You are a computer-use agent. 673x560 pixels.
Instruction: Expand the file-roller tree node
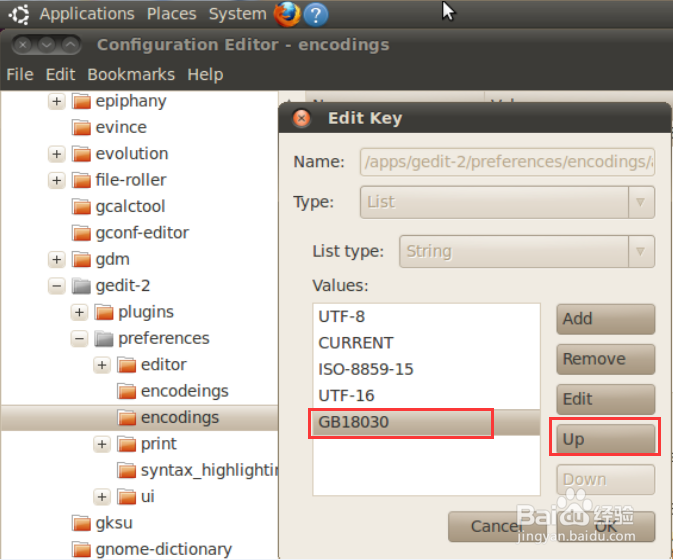(57, 181)
